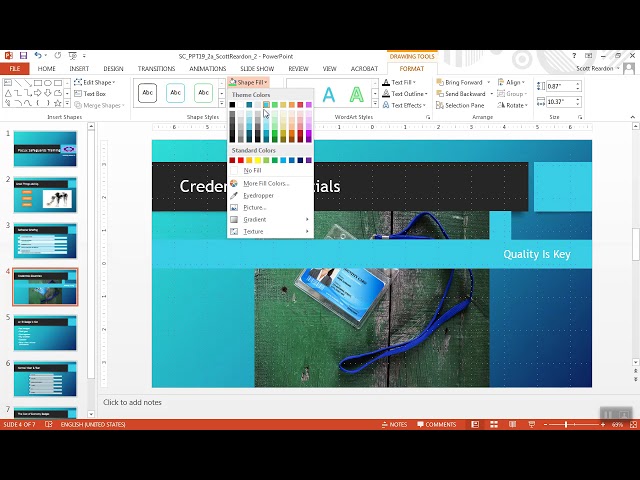Switch to the DESIGN tab
Screen dimensions: 640x480
113,69
